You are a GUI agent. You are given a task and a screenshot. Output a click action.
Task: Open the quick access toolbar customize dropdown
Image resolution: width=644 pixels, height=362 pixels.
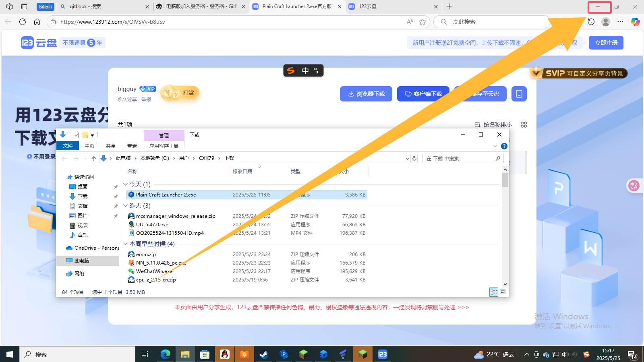point(92,135)
